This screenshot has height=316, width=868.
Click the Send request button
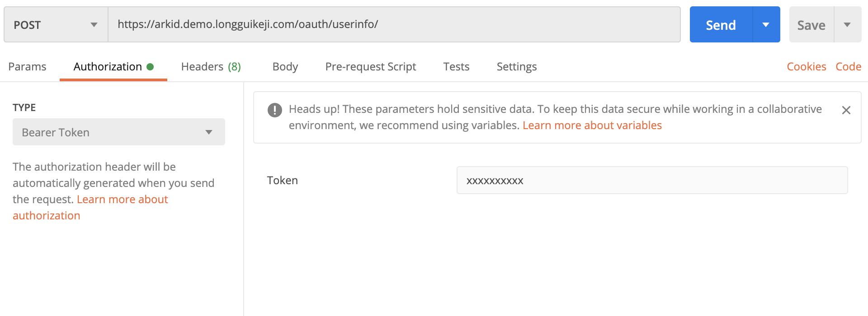[721, 25]
